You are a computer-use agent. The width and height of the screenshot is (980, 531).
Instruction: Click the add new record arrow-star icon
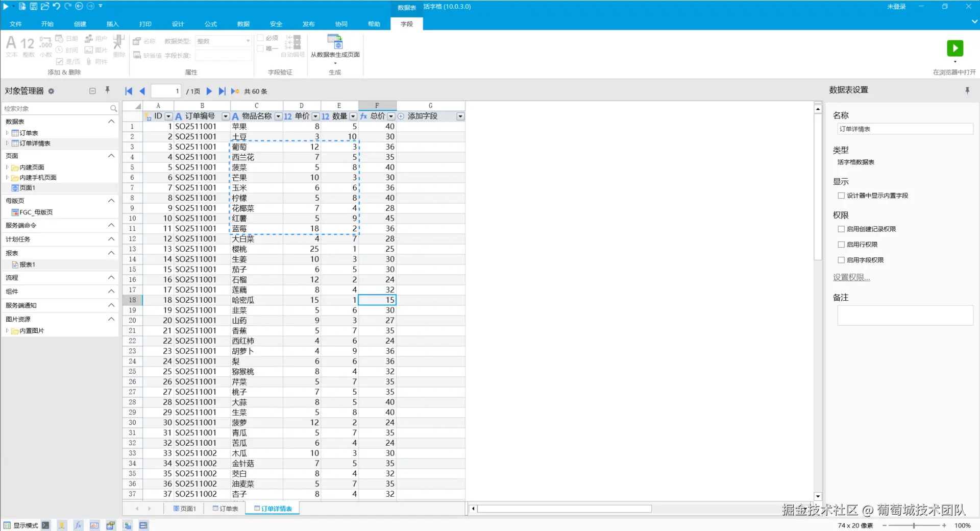pos(235,91)
